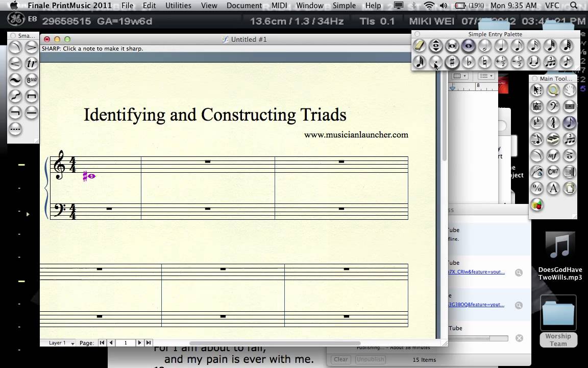
Task: Open the Layer 1 dropdown
Action: tap(62, 343)
